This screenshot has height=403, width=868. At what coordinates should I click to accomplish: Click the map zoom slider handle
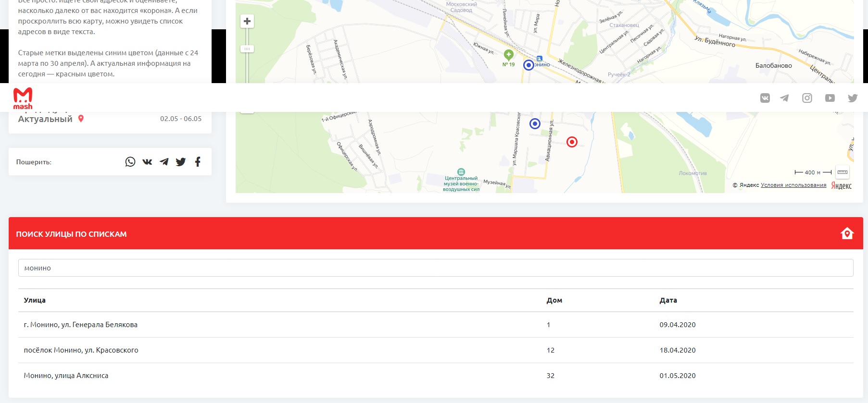(x=247, y=49)
